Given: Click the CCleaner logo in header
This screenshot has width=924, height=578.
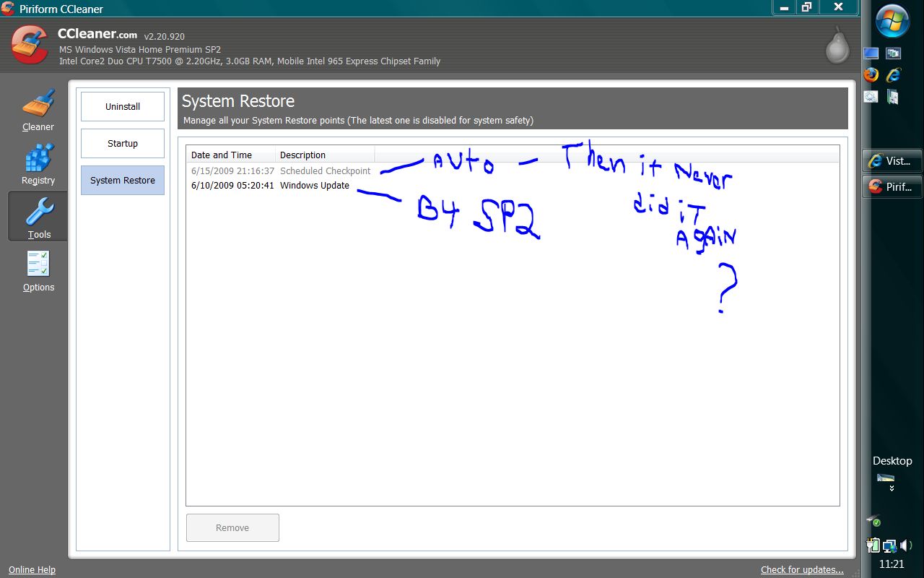Looking at the screenshot, I should coord(30,45).
